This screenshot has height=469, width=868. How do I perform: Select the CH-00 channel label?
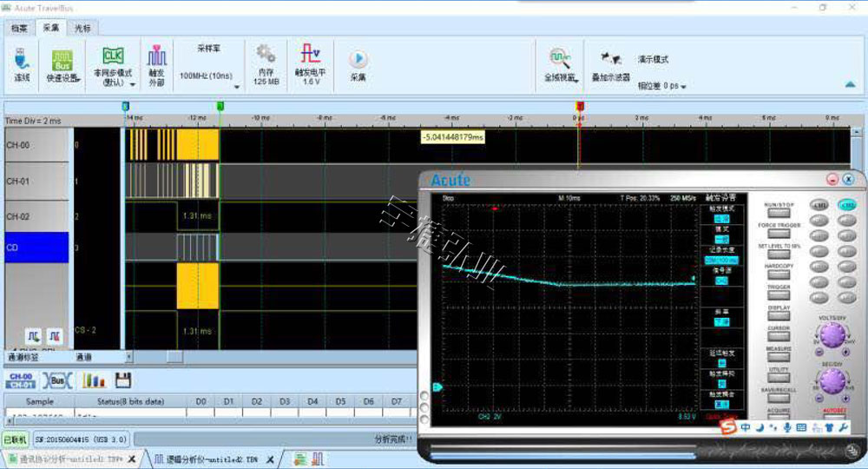click(x=36, y=145)
